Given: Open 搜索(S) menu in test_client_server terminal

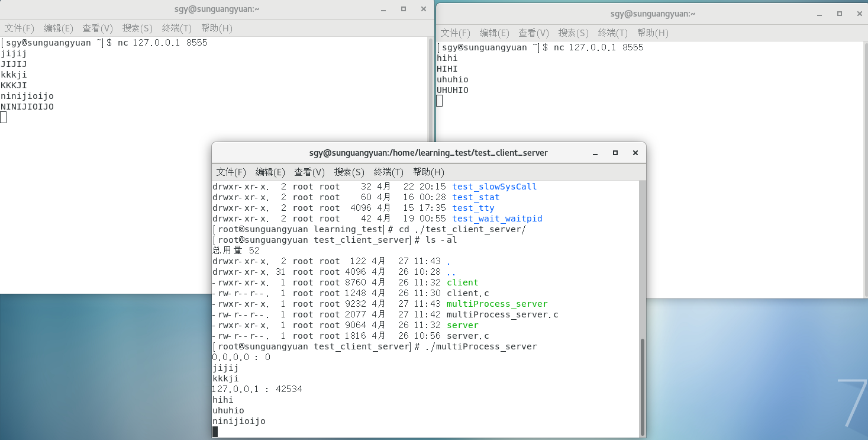Looking at the screenshot, I should coord(349,172).
